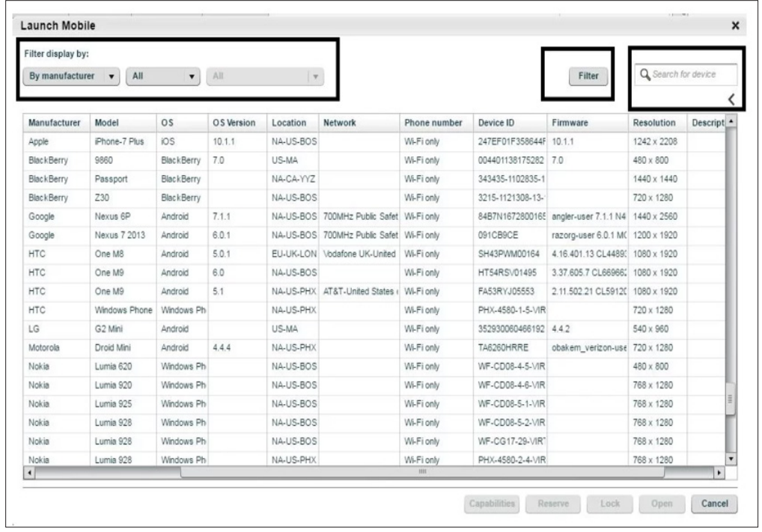This screenshot has width=762, height=532.
Task: Click the Phone number column header
Action: point(436,123)
